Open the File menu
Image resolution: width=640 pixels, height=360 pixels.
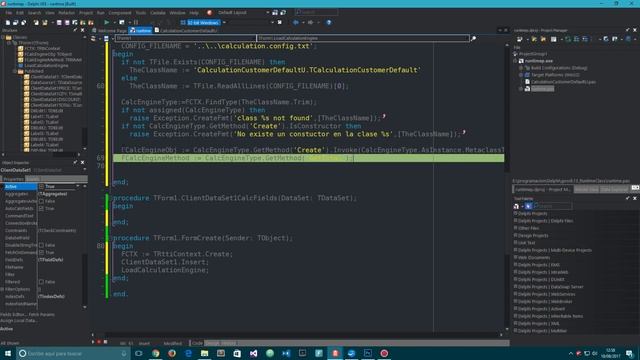9,13
